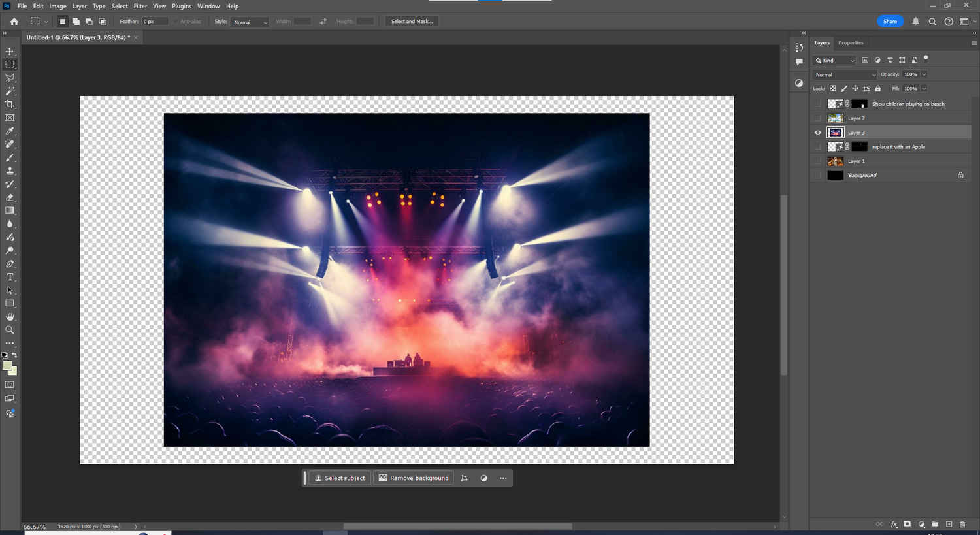This screenshot has width=980, height=535.
Task: Choose the Brush tool
Action: click(x=10, y=157)
